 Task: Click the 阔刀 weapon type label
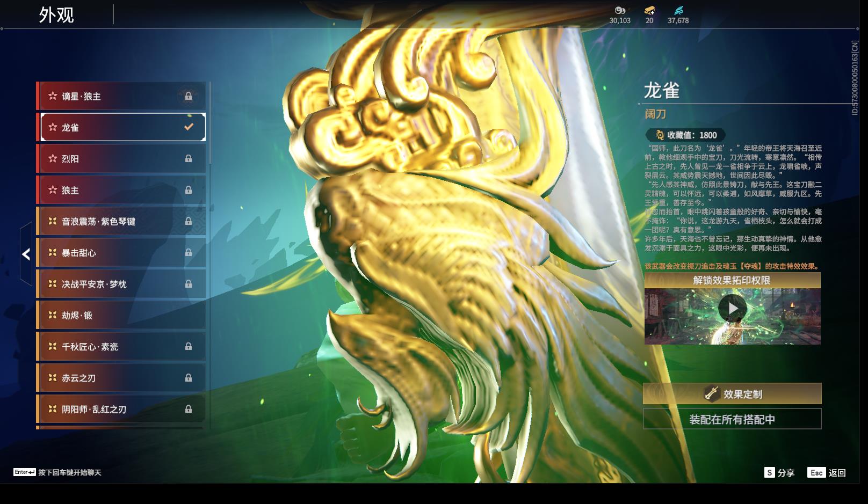point(655,114)
